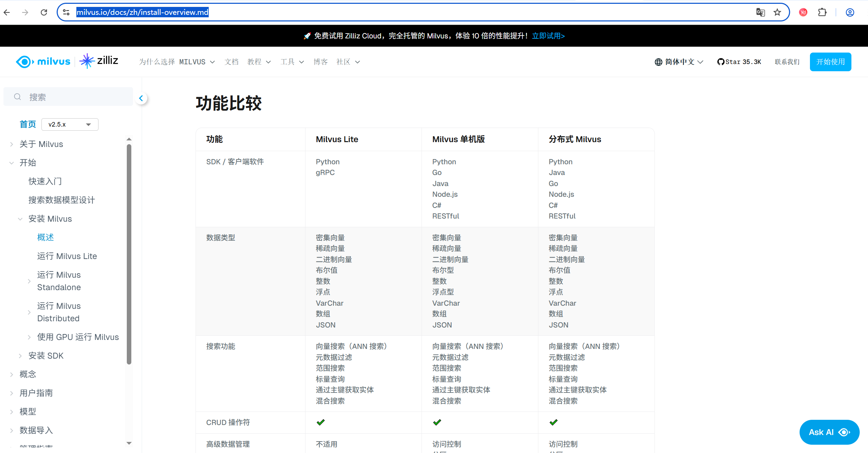Click the Zilliz logo

[99, 61]
